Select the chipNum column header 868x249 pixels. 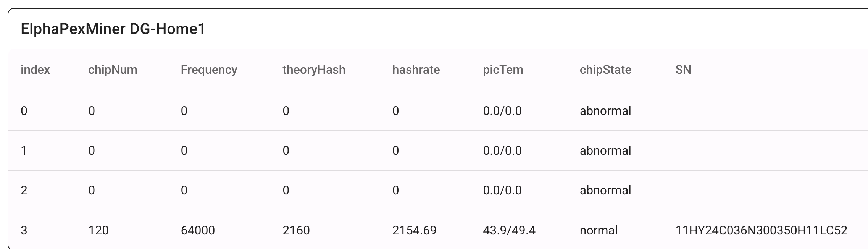[113, 70]
